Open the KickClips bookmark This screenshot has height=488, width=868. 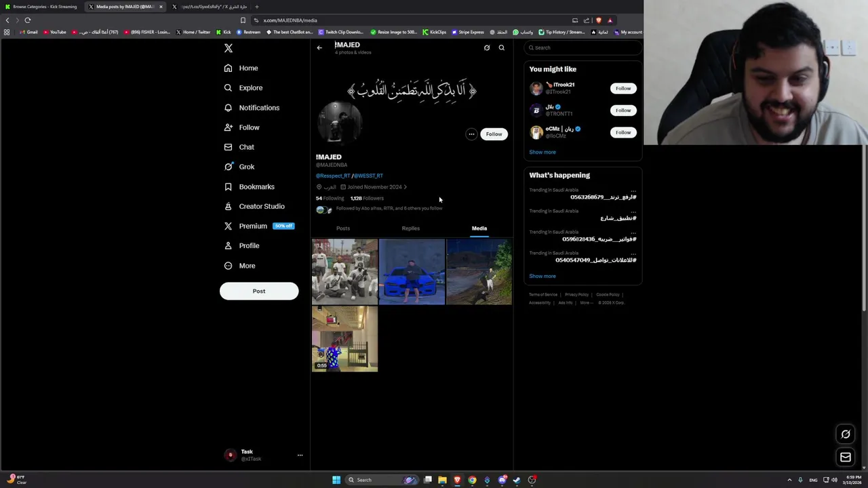click(x=434, y=32)
